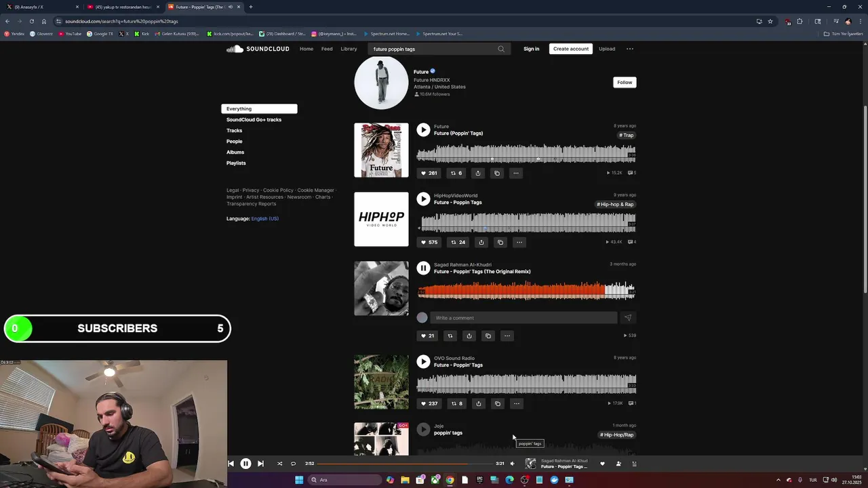Toggle shuffle in the player bar

(279, 464)
